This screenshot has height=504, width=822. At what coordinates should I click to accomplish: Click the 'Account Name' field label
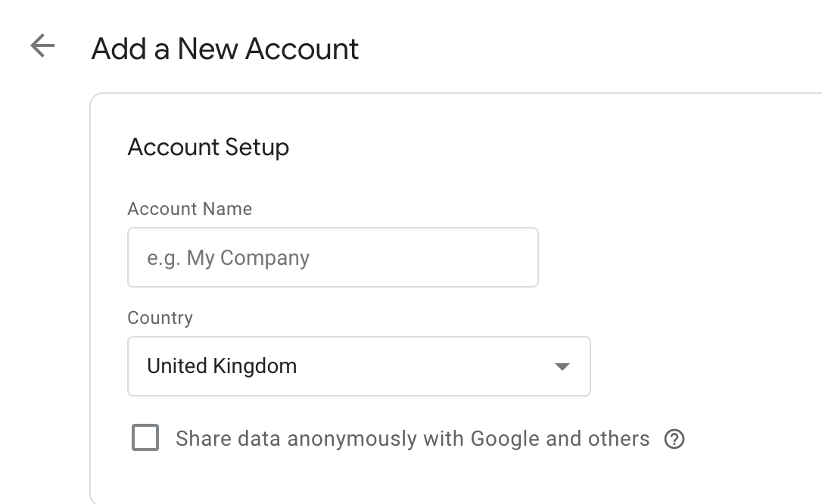pyautogui.click(x=190, y=209)
